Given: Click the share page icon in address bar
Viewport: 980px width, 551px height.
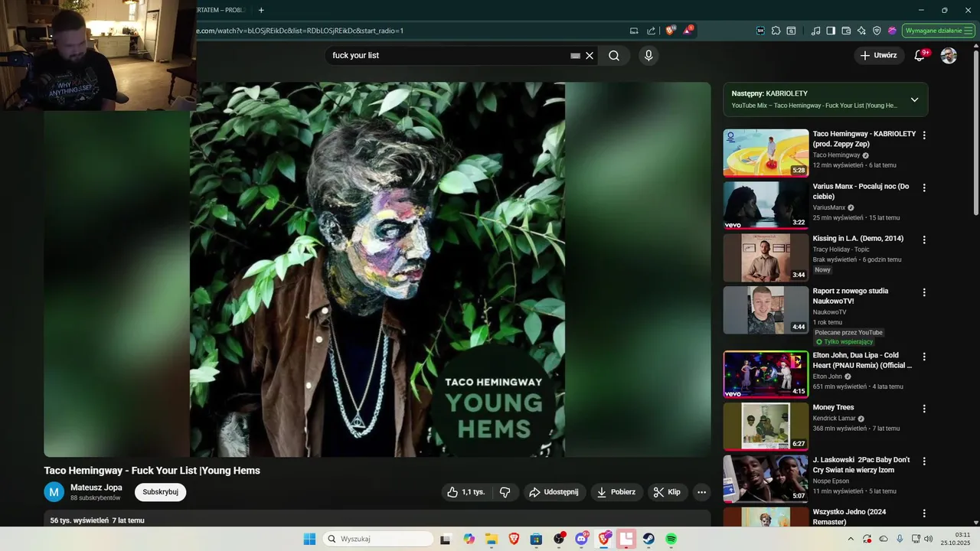Looking at the screenshot, I should pos(651,31).
